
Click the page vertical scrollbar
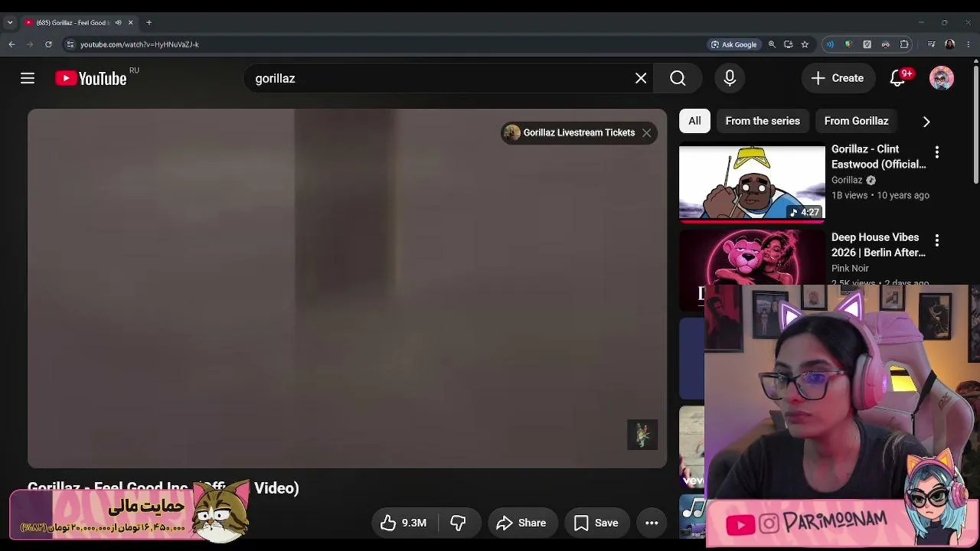tap(976, 126)
